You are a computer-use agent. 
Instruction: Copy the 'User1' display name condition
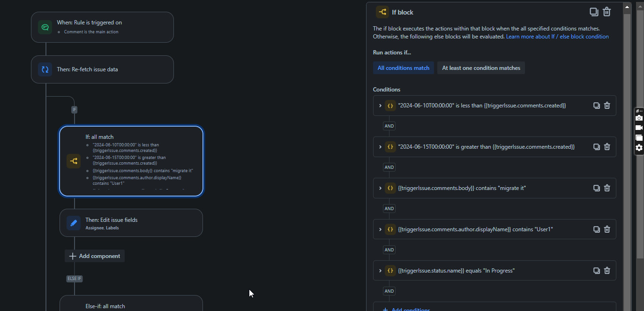597,229
